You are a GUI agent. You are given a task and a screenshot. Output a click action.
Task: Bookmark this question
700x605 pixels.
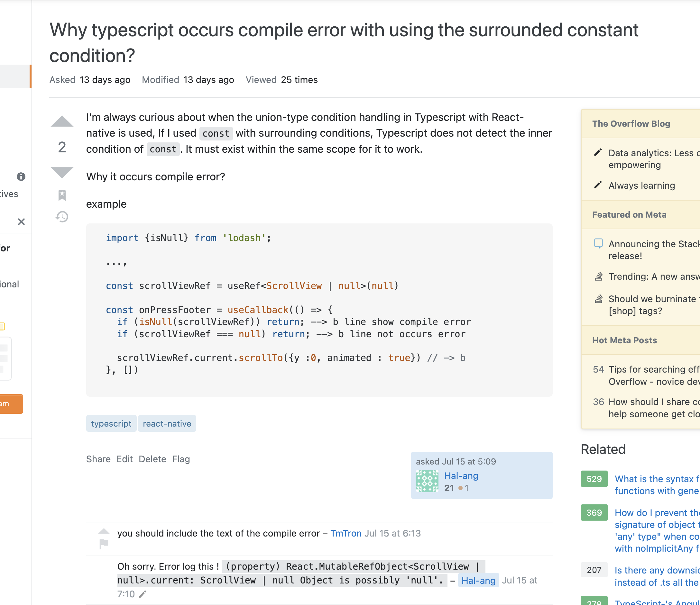point(62,195)
